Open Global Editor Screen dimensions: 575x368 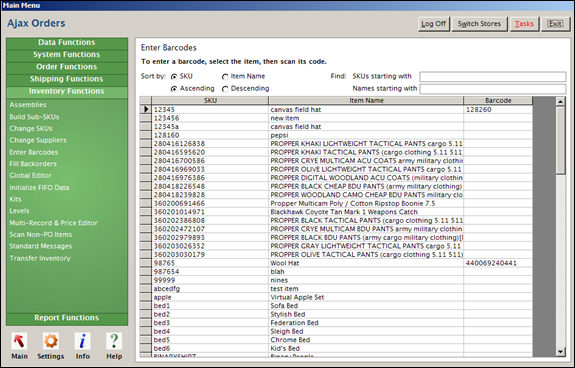click(x=30, y=176)
